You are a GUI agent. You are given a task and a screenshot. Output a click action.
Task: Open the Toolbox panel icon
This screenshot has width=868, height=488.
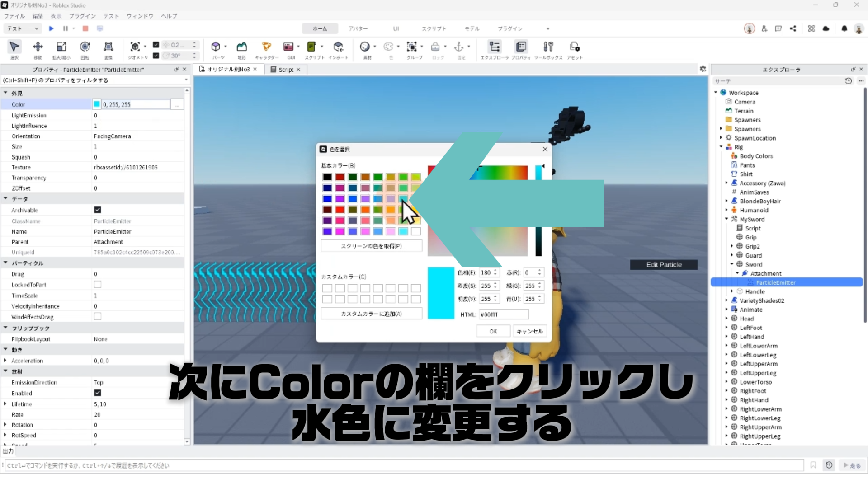click(x=548, y=47)
